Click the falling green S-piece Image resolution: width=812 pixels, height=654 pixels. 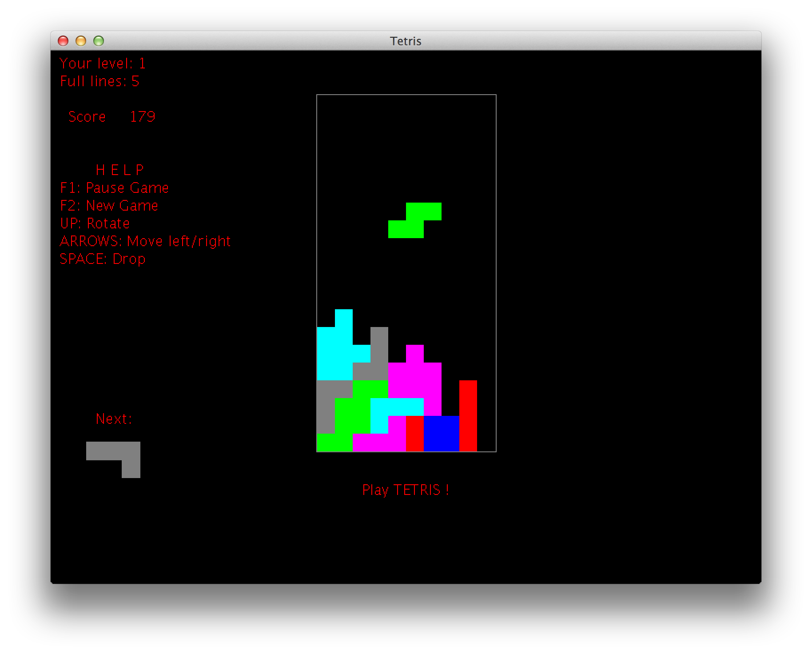(415, 220)
